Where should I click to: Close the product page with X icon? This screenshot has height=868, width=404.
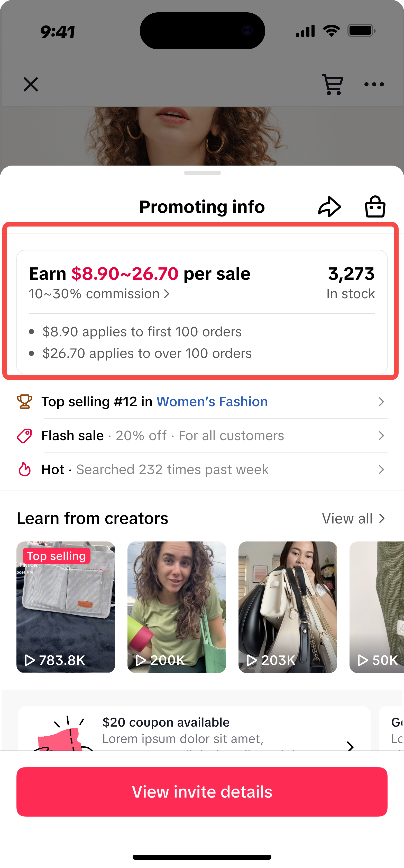tap(31, 84)
